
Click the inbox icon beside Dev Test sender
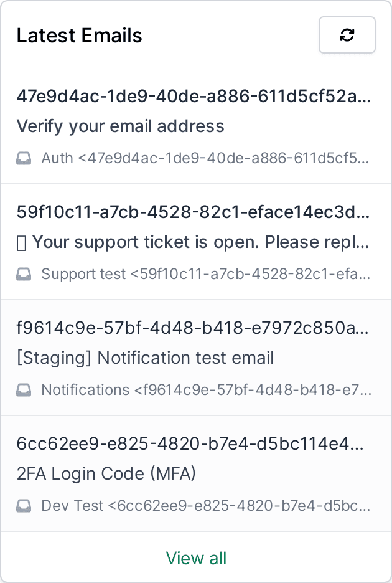click(x=24, y=505)
